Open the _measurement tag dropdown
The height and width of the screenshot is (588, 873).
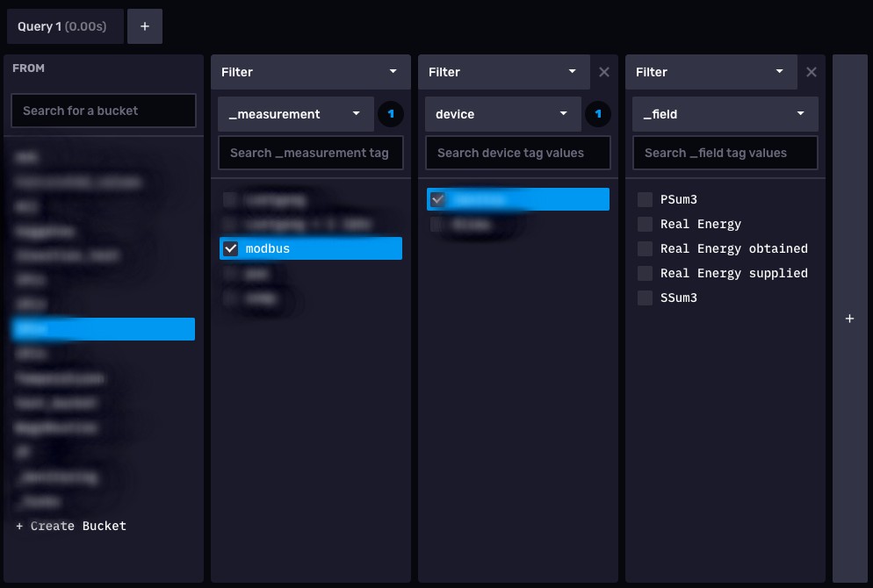click(295, 114)
